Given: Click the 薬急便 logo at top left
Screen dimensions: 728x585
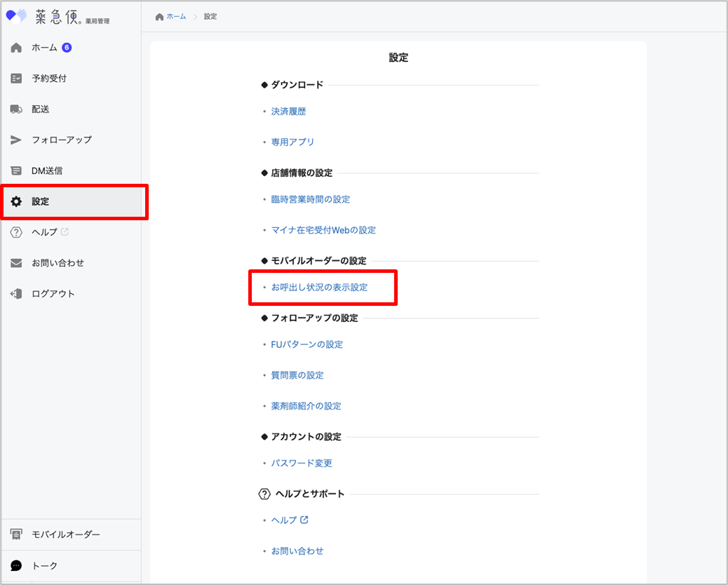Looking at the screenshot, I should coord(58,16).
